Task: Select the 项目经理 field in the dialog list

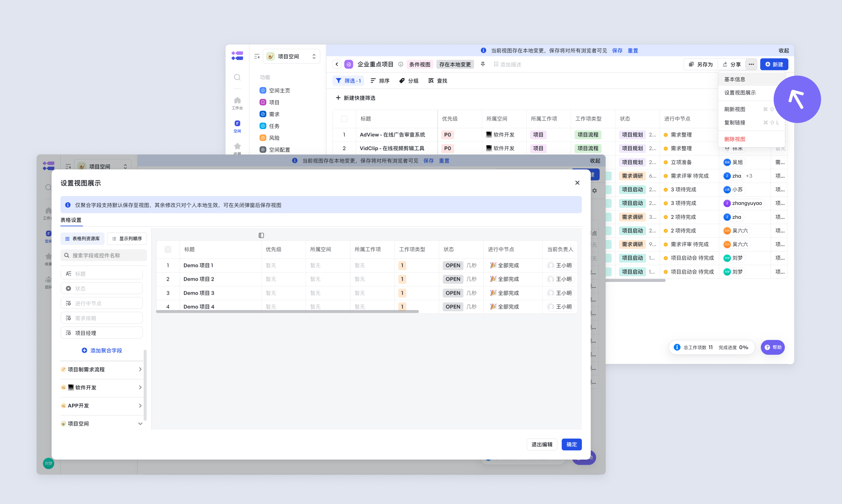Action: tap(102, 333)
